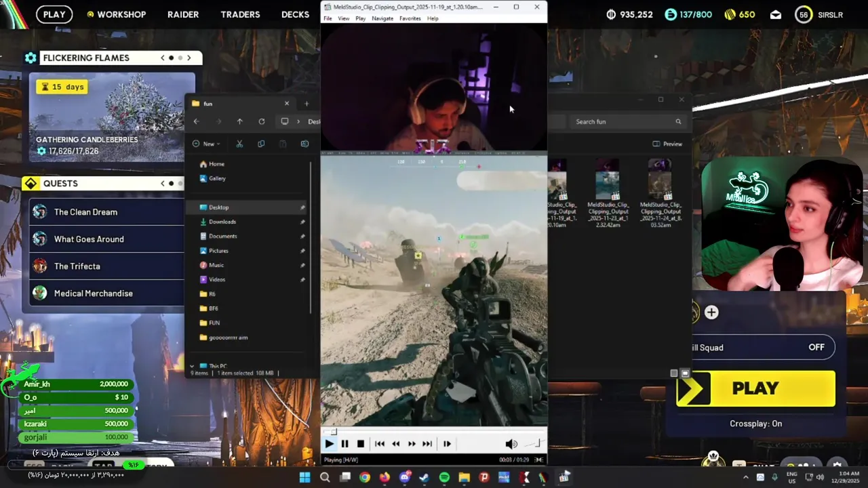
Task: Unpin Desktop using its pin icon
Action: [302, 207]
